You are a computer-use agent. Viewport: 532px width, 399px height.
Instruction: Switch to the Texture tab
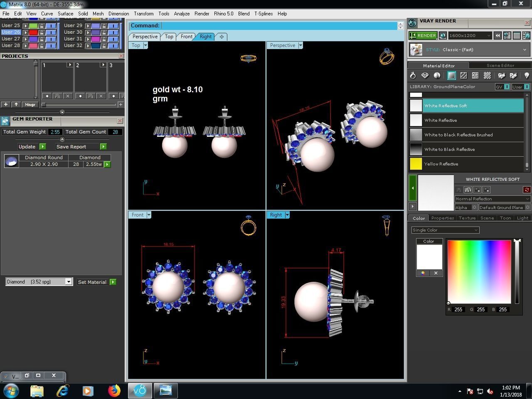pyautogui.click(x=467, y=218)
